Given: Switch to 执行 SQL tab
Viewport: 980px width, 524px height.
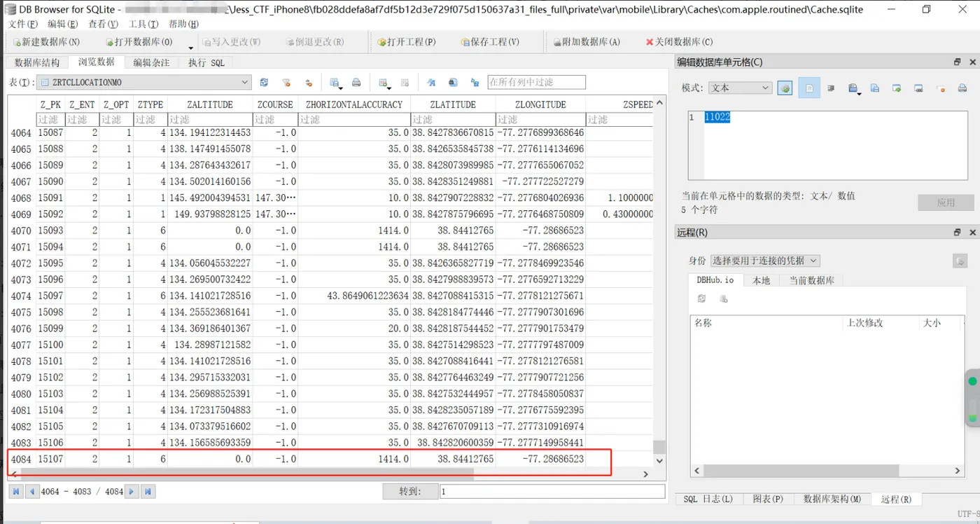Looking at the screenshot, I should pos(206,62).
